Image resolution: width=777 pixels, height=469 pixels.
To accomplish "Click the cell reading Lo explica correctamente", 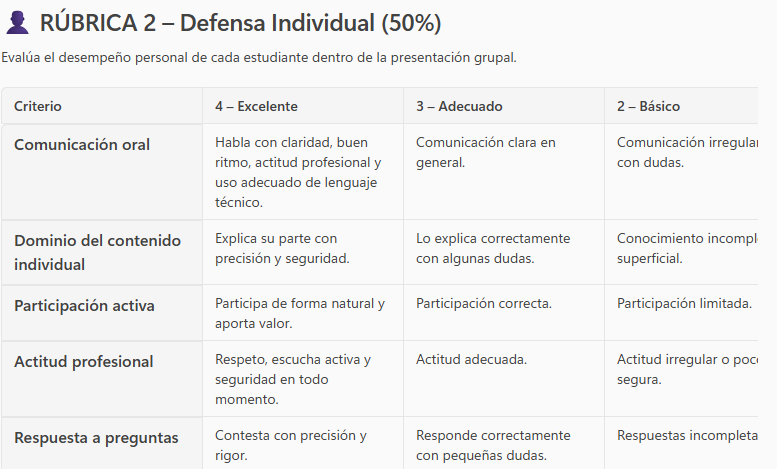I will (493, 248).
